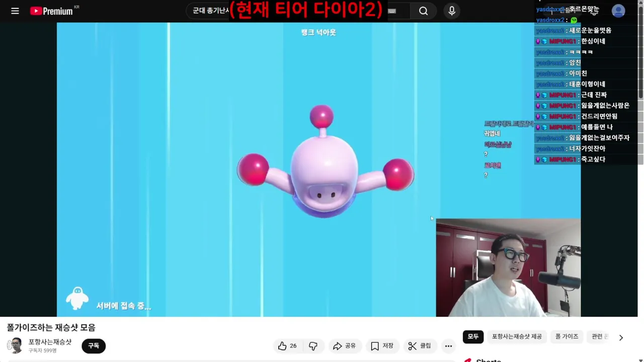The image size is (644, 362).
Task: Open the account avatar menu
Action: (x=618, y=11)
